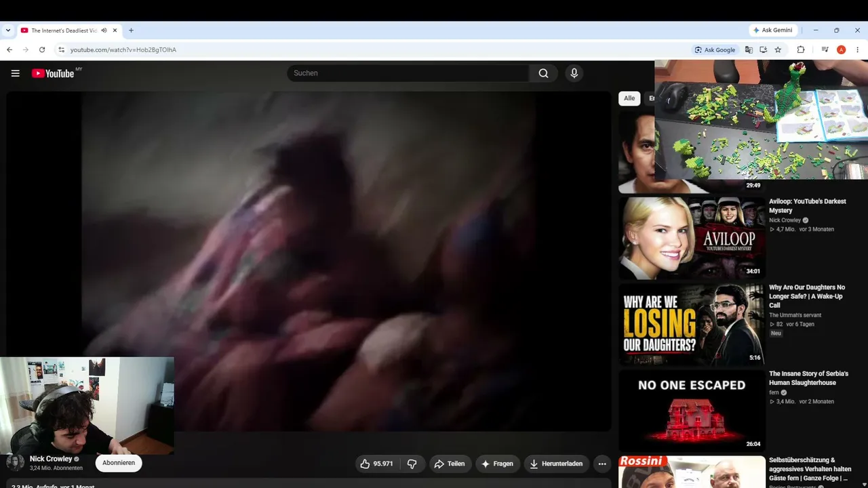The image size is (868, 488).
Task: Dislike the video with thumbs down
Action: (x=412, y=464)
